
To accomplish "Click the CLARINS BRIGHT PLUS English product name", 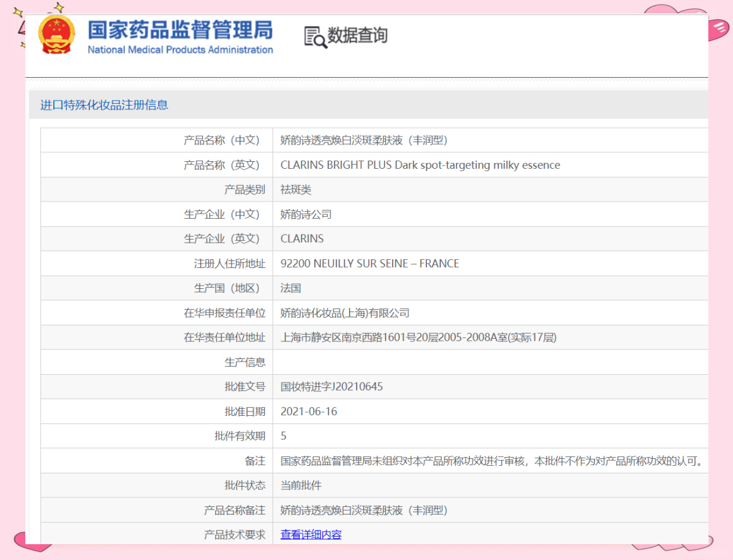I will tap(421, 165).
